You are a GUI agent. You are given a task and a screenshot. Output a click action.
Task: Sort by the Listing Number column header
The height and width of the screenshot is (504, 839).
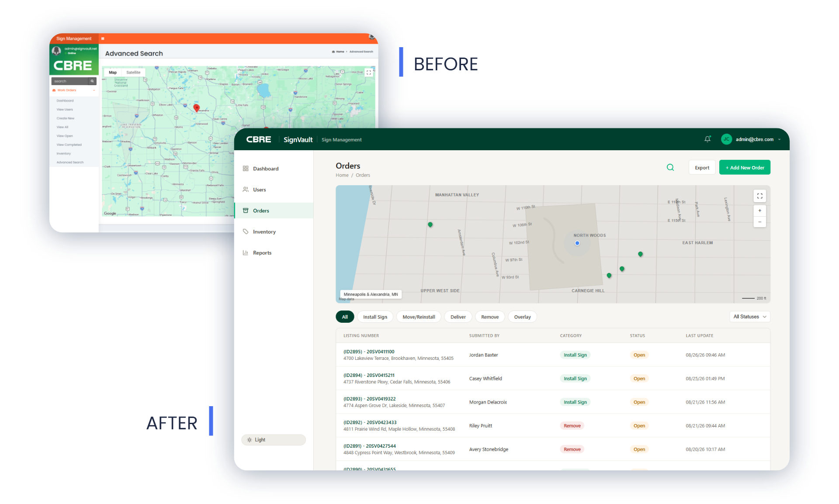pos(361,336)
